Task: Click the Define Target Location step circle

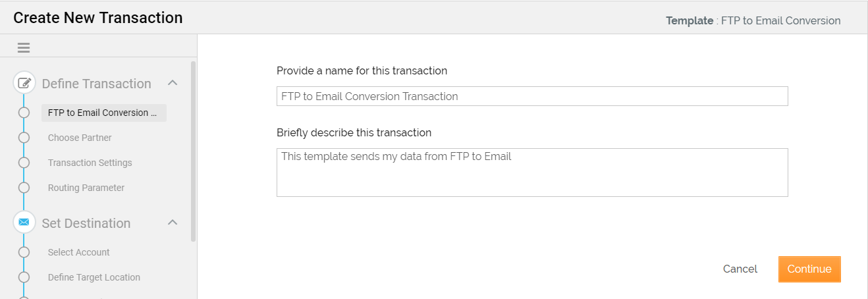Action: pyautogui.click(x=24, y=277)
